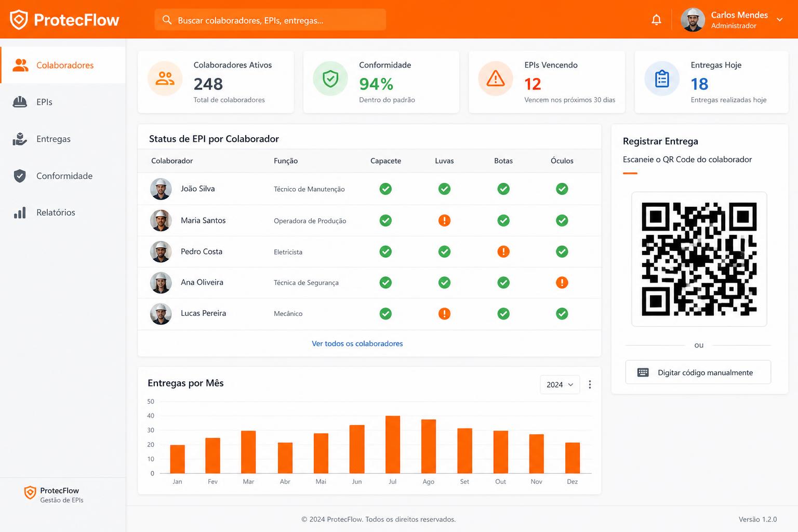The height and width of the screenshot is (532, 798).
Task: Click João Silva's Óculos check icon
Action: point(562,189)
